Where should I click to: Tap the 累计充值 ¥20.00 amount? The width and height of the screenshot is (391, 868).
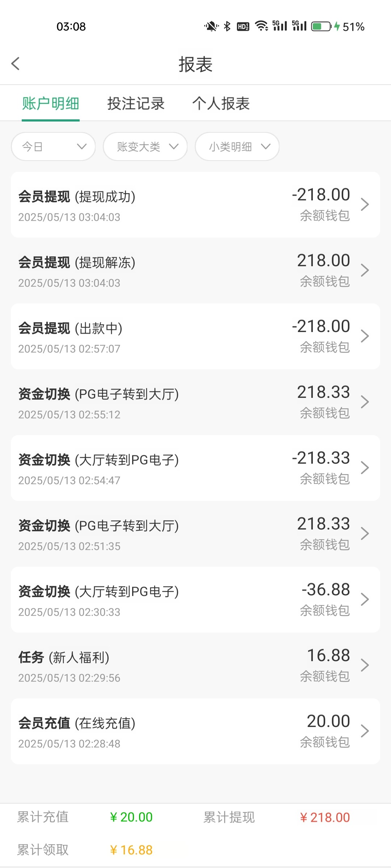tap(131, 817)
